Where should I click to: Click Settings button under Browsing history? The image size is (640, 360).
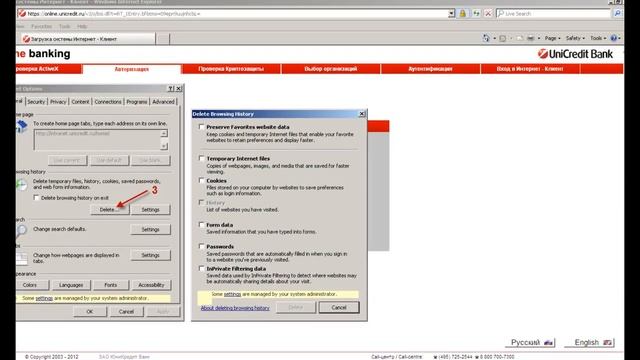(x=150, y=209)
